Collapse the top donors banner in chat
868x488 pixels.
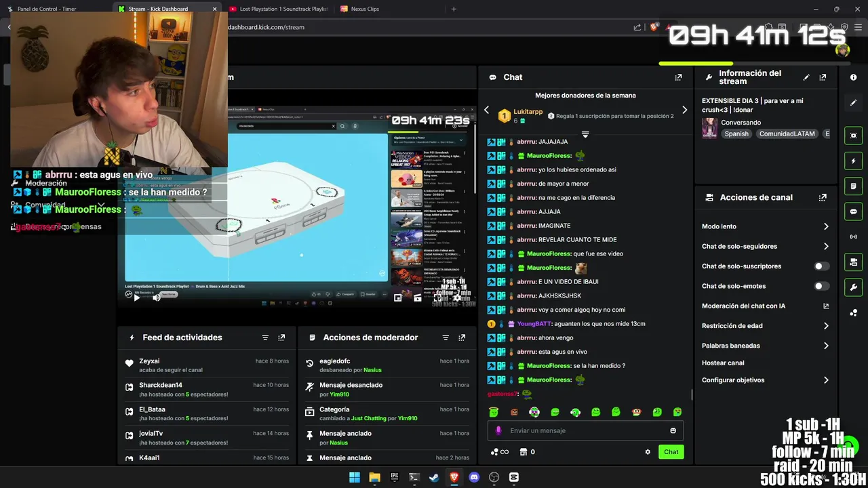[x=585, y=134]
